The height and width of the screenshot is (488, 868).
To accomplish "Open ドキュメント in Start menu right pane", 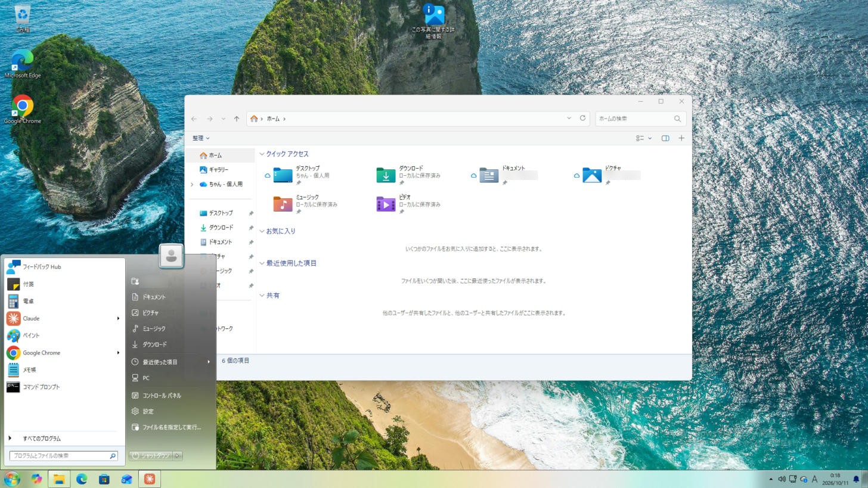I will [x=170, y=297].
